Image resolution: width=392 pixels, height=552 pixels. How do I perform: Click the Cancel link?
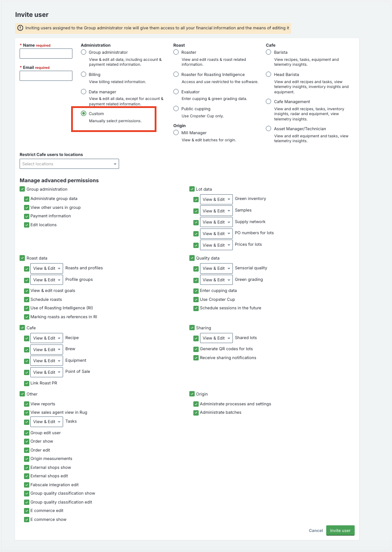pyautogui.click(x=316, y=531)
